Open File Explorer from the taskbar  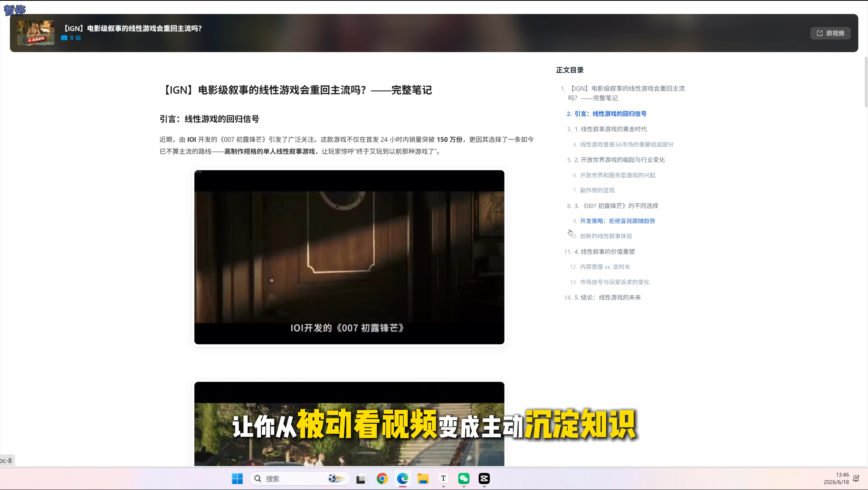[423, 479]
